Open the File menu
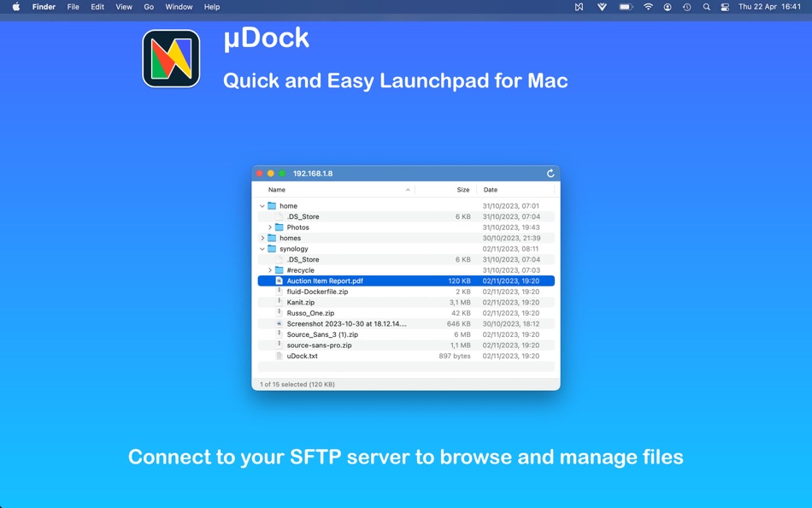Viewport: 812px width, 508px height. 73,7
